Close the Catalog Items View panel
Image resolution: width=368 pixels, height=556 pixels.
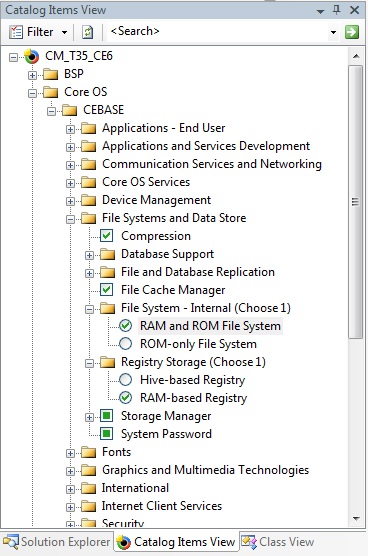pos(354,10)
